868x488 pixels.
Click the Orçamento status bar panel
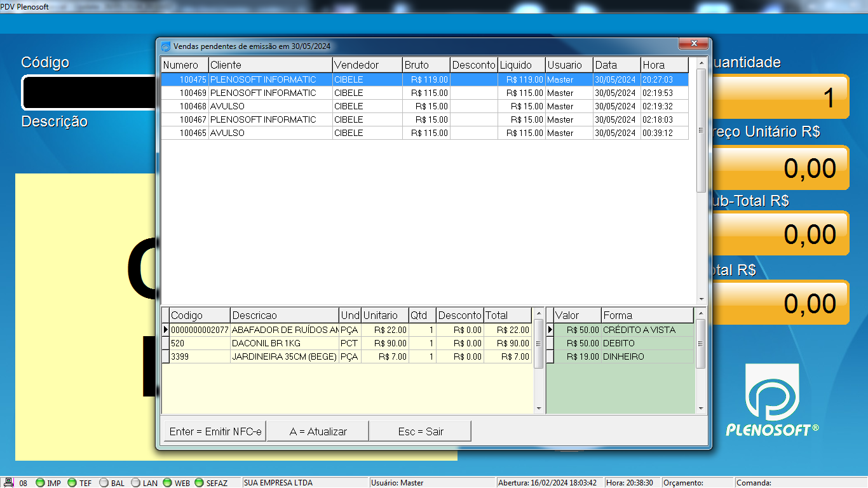[698, 483]
